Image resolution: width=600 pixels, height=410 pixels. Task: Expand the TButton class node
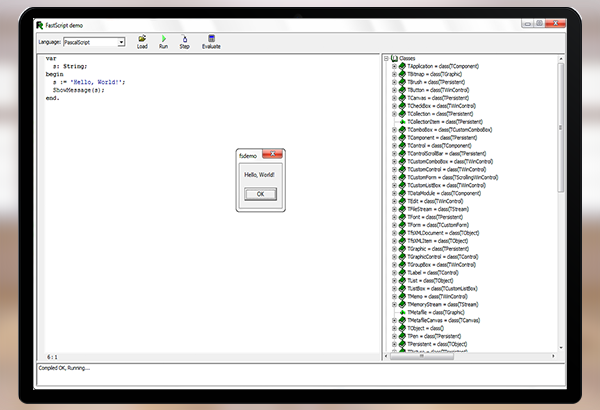[394, 89]
